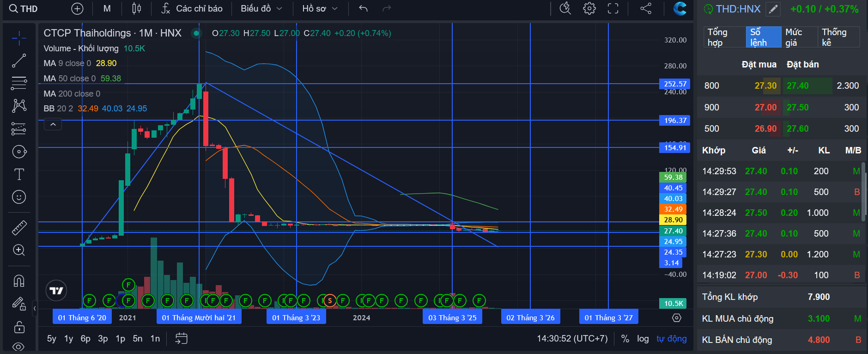Set chart range to 3p

103,339
